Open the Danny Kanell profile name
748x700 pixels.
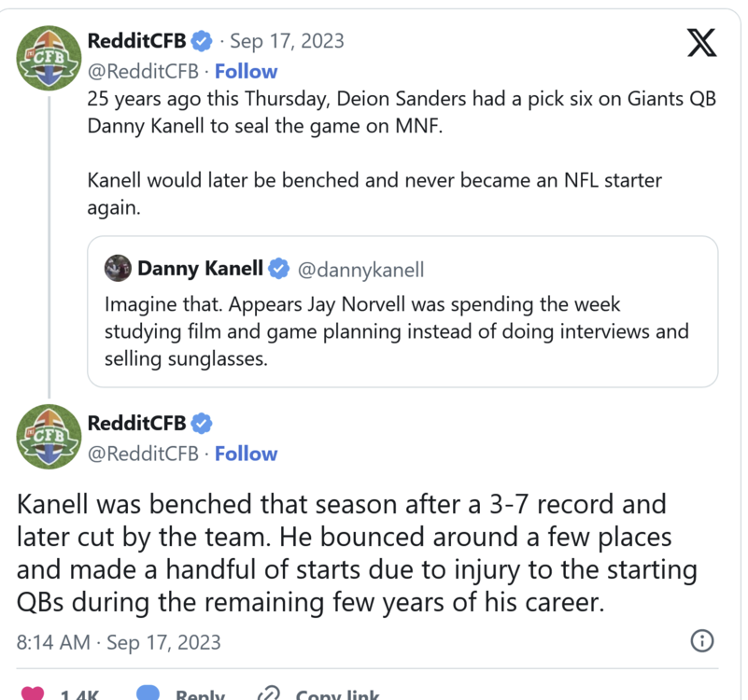pyautogui.click(x=200, y=269)
